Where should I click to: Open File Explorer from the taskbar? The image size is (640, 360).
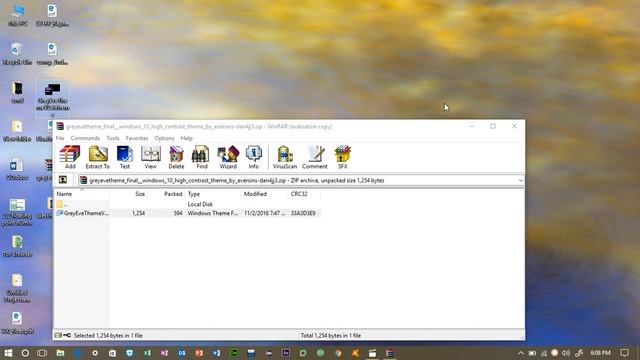tap(60, 353)
